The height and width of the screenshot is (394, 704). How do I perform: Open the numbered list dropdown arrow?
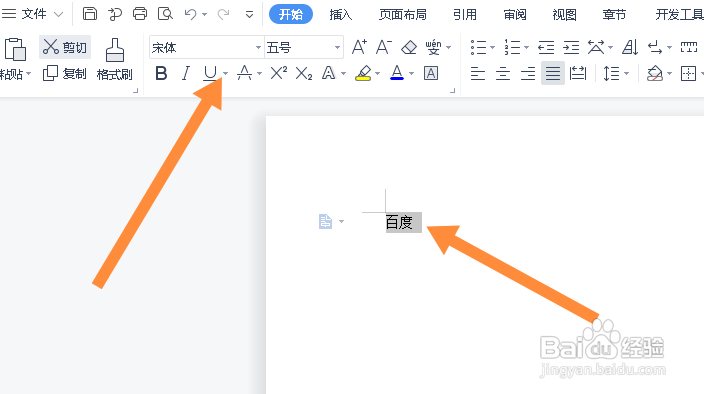(527, 47)
